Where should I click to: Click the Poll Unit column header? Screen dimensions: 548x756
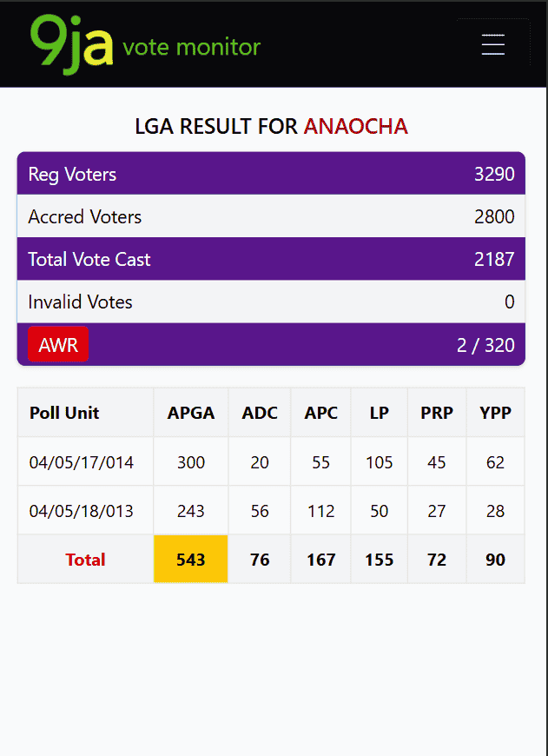pos(64,413)
